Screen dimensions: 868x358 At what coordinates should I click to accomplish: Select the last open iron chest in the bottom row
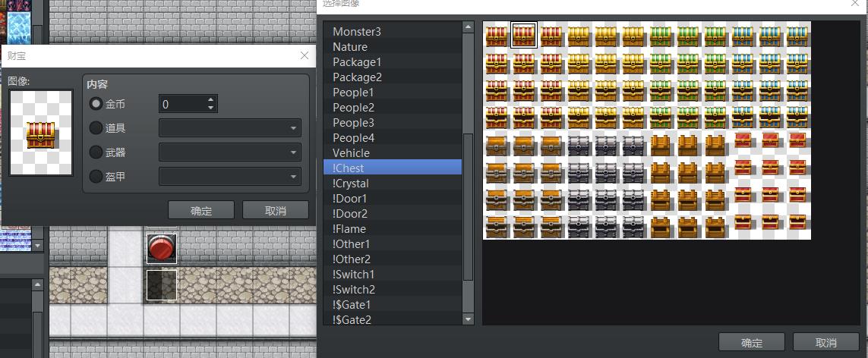point(633,227)
